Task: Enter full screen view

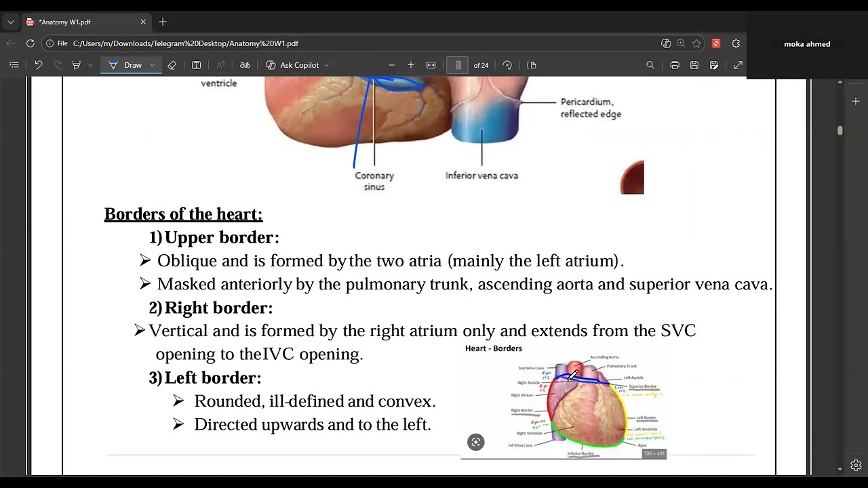Action: tap(738, 65)
